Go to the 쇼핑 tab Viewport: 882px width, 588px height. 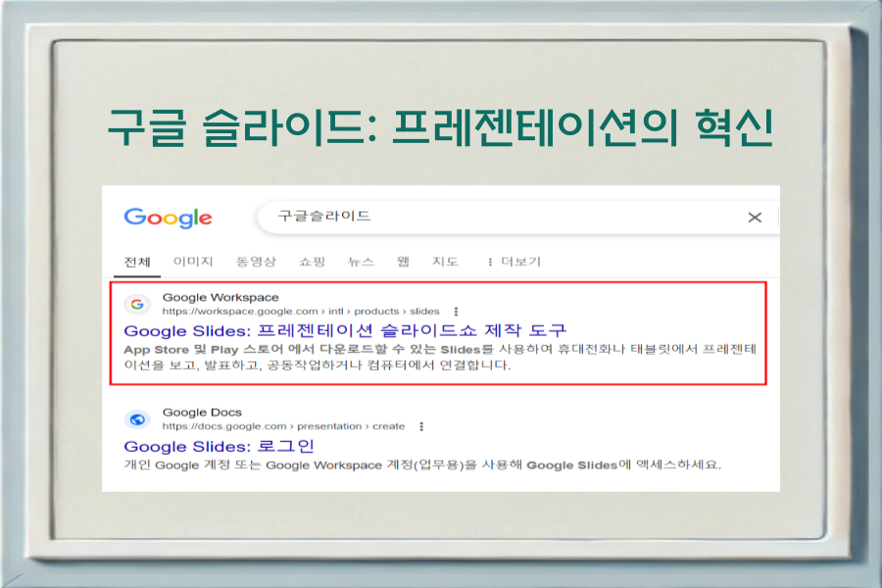[x=313, y=261]
